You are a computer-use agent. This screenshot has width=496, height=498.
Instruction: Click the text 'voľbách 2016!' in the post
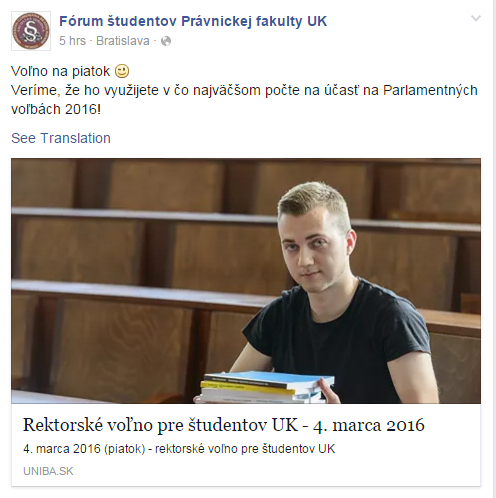(x=56, y=109)
